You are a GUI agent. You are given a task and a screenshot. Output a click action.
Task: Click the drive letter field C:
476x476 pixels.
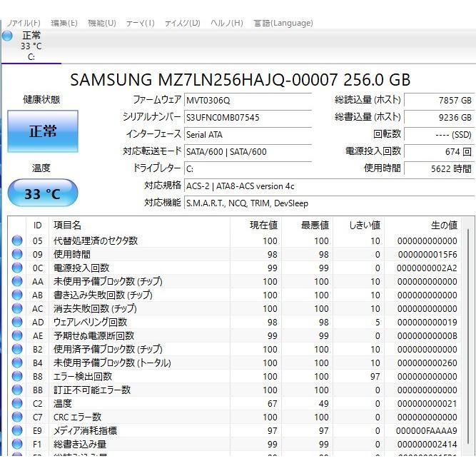248,169
